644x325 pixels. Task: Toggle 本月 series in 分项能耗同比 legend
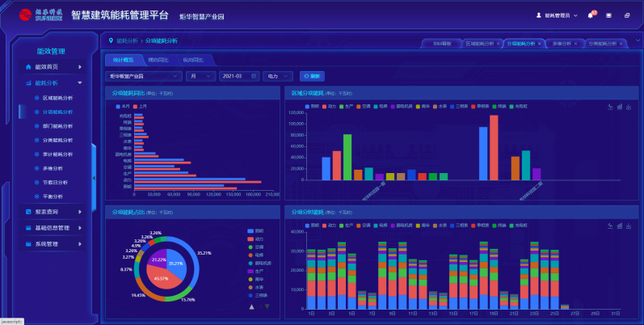(121, 106)
